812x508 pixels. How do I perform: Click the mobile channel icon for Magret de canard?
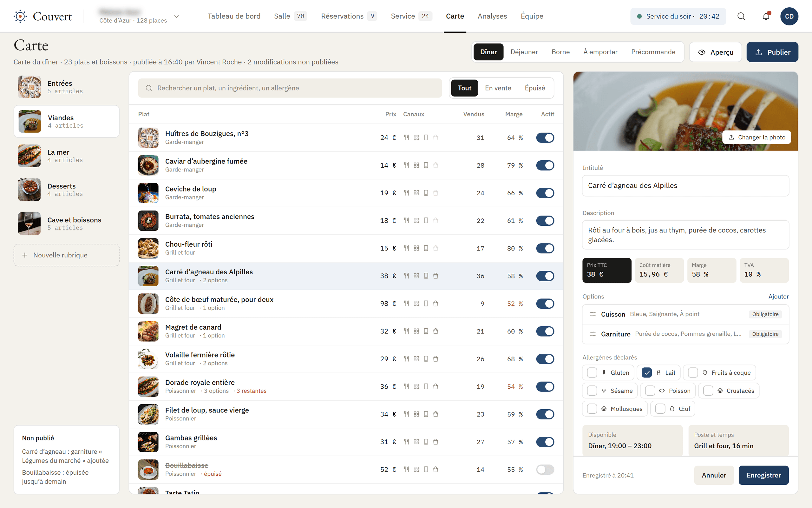pyautogui.click(x=426, y=331)
